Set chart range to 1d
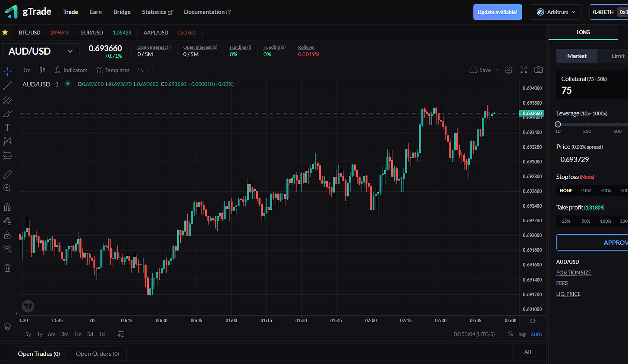Viewport: 628px width, 364px height. [x=102, y=334]
